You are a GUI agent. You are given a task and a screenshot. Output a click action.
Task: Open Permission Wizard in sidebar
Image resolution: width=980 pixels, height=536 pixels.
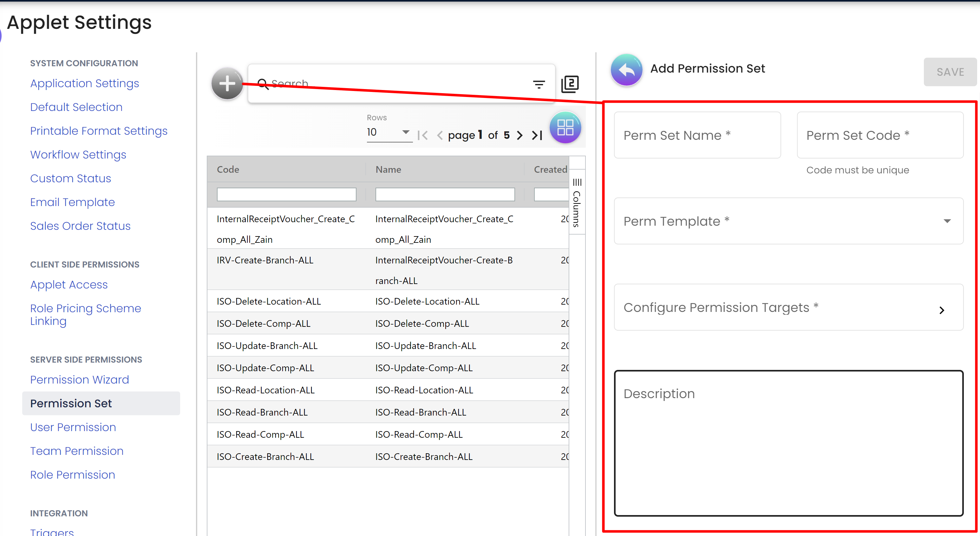(80, 379)
